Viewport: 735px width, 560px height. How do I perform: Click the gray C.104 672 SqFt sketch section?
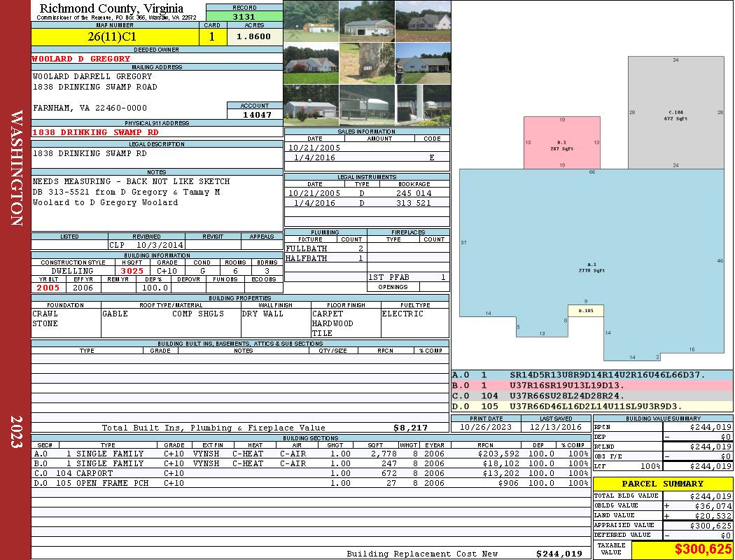coord(676,113)
